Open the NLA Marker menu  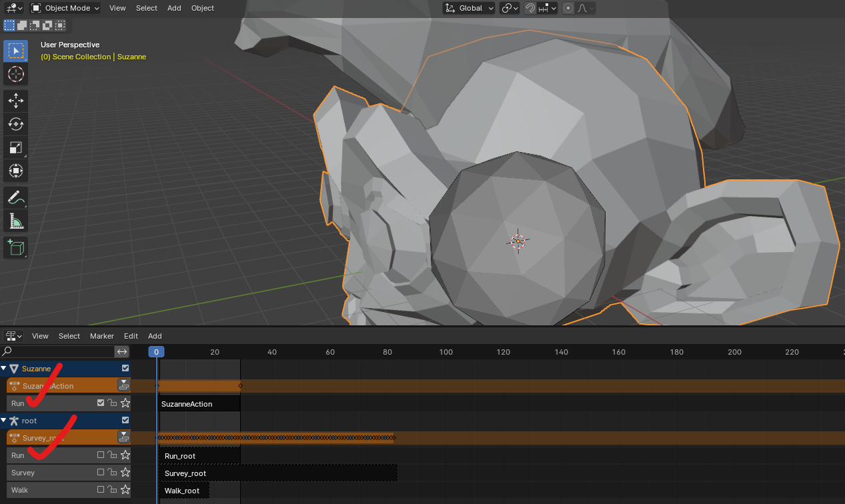coord(102,336)
